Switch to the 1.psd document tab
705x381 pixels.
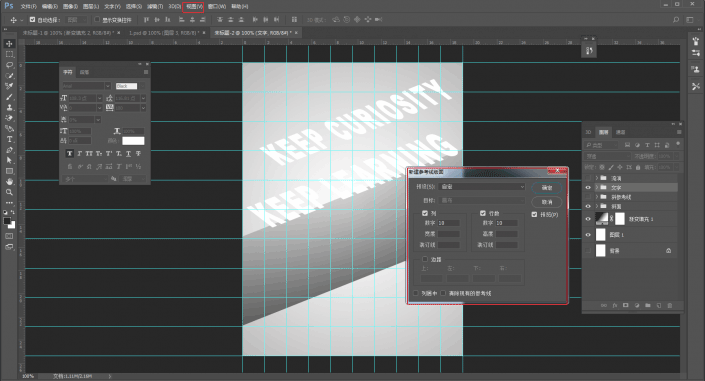tap(165, 33)
